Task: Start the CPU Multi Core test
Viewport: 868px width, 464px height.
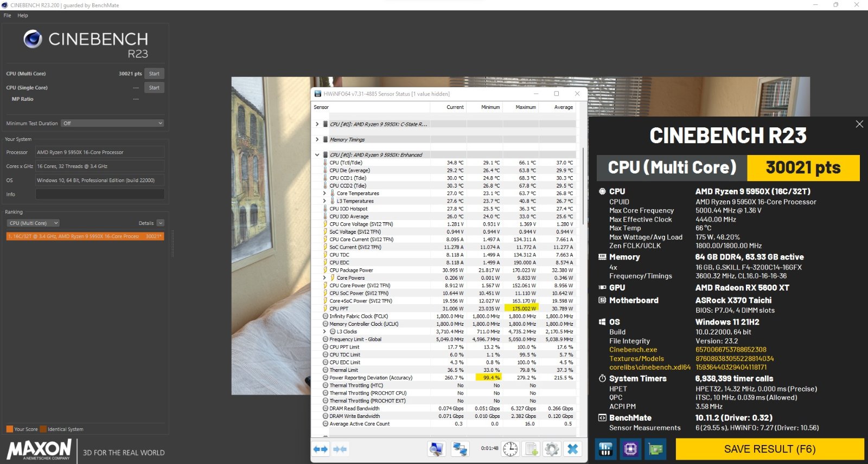Action: click(x=154, y=74)
